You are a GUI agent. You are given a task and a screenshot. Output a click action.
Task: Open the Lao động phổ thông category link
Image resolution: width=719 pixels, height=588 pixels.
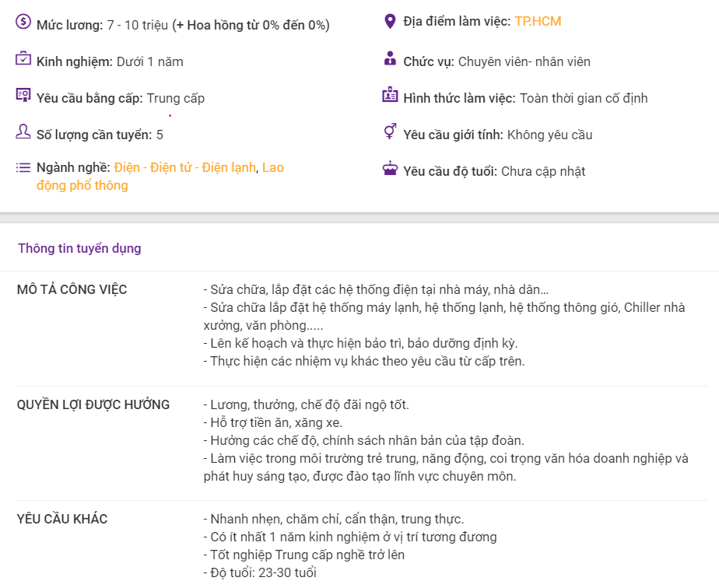(160, 177)
